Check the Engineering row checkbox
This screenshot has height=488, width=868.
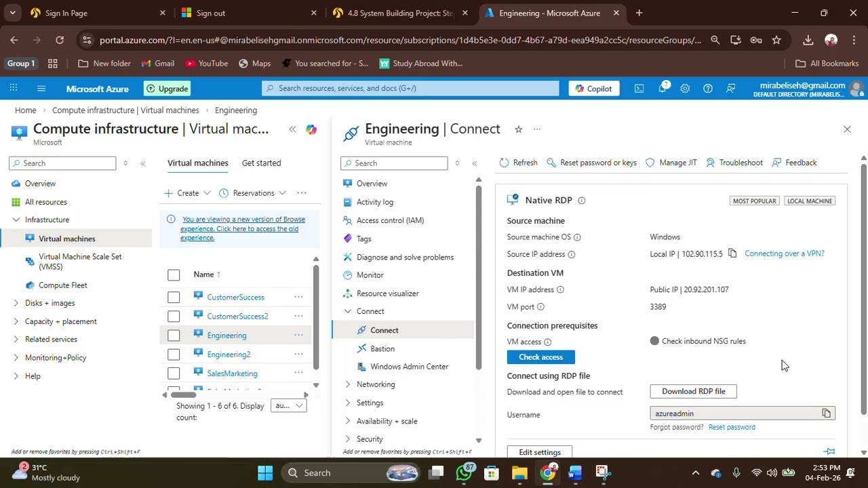[x=174, y=335]
